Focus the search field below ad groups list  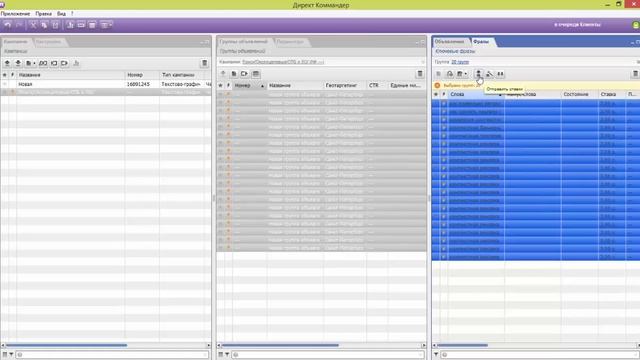tap(328, 355)
